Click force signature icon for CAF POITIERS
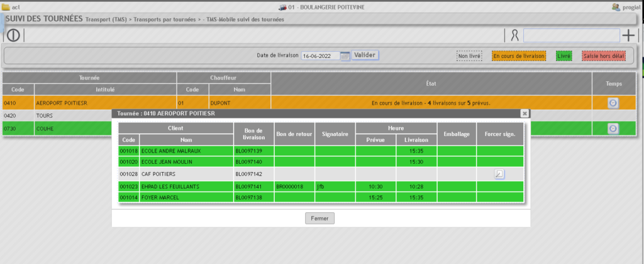 point(499,175)
